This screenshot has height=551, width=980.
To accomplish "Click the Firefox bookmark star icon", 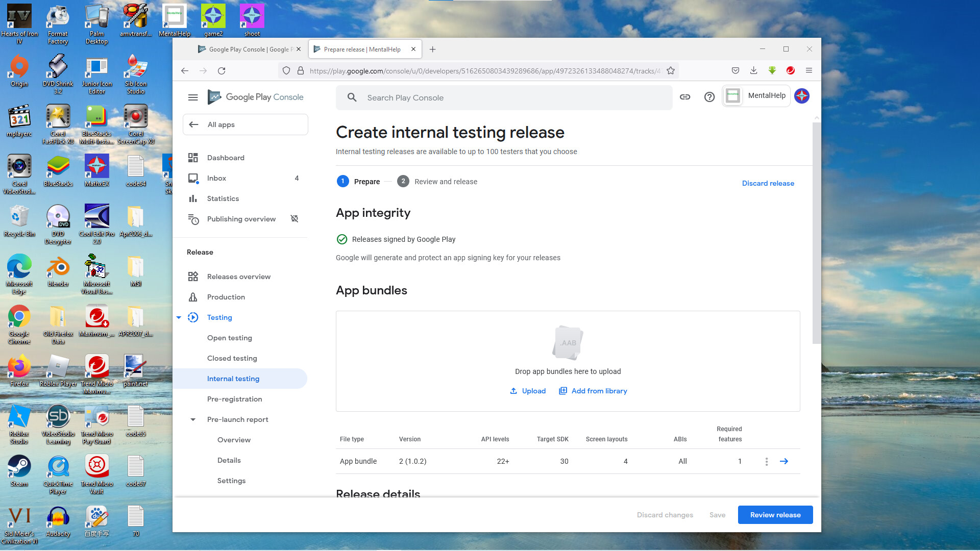I will (x=671, y=71).
